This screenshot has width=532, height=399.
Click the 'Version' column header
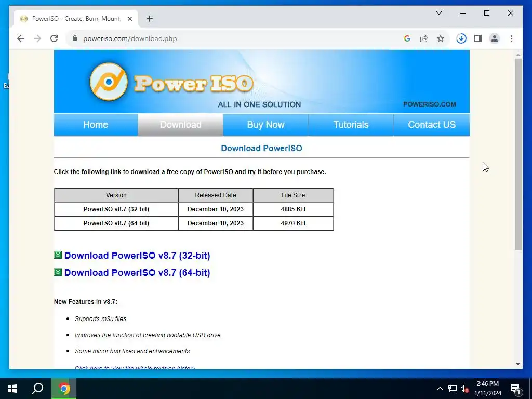coord(116,195)
